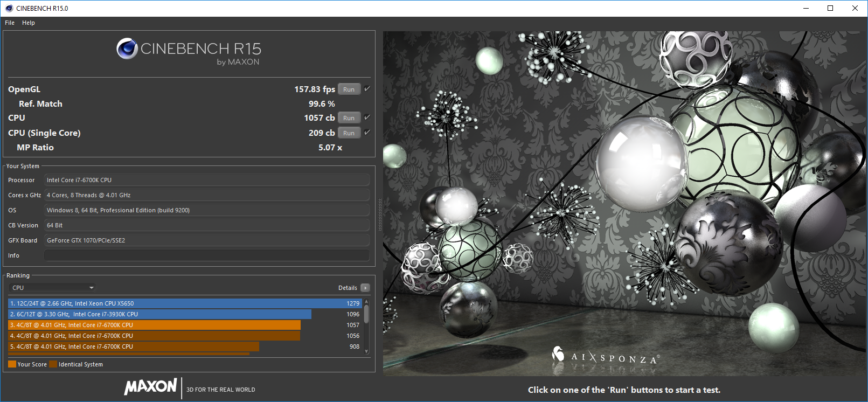This screenshot has width=868, height=402.
Task: Maximize the Cinebench window
Action: pyautogui.click(x=830, y=8)
